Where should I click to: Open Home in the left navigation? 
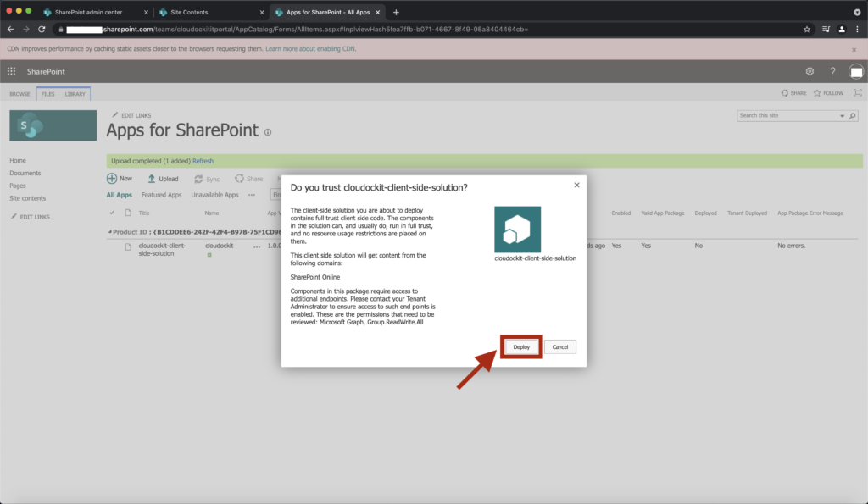pos(18,160)
